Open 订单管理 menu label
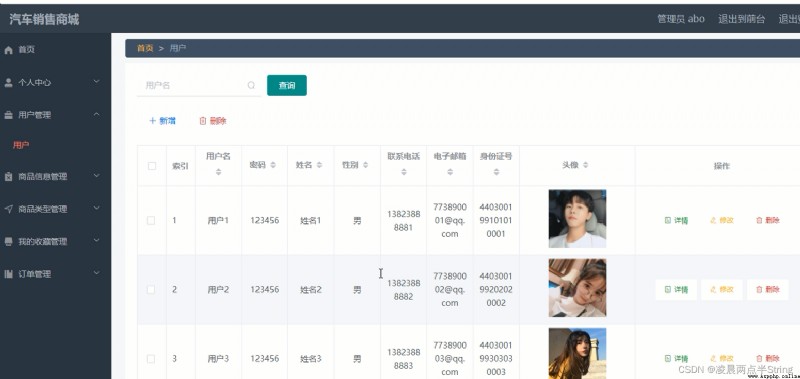This screenshot has width=800, height=379. pos(35,274)
